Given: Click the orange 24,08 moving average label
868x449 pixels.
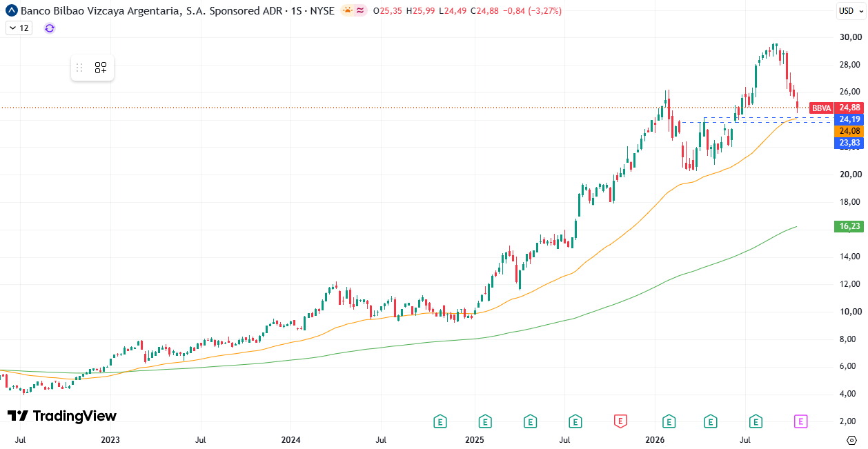Looking at the screenshot, I should (x=849, y=131).
